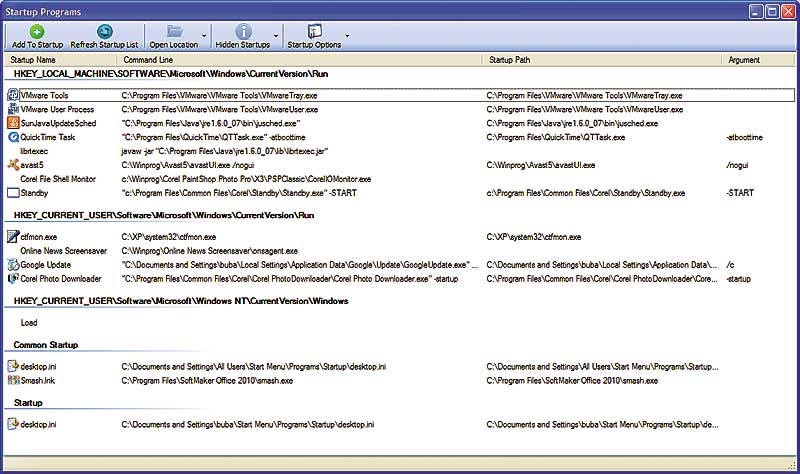Close the Startup Programs window
Viewport: 800px width, 474px height.
coord(789,11)
